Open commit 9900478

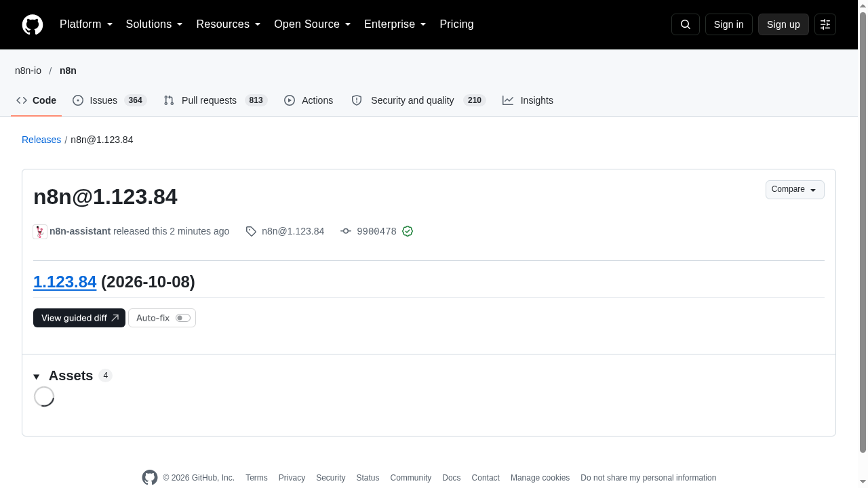376,232
